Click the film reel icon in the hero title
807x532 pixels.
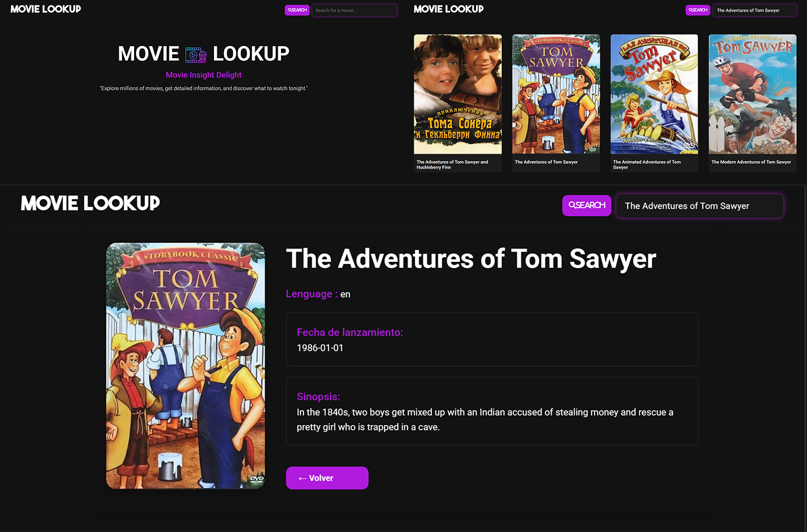(196, 54)
